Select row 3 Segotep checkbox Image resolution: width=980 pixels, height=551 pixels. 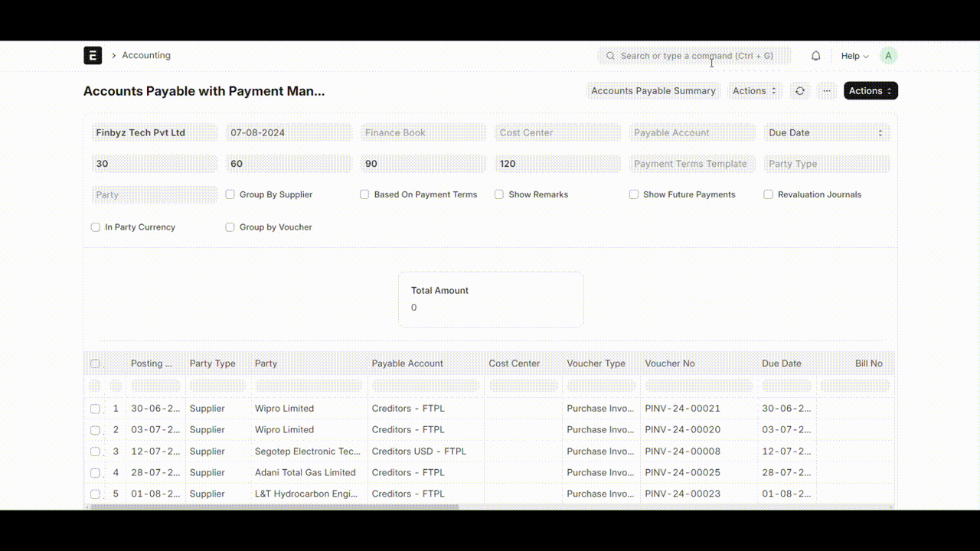click(x=95, y=452)
